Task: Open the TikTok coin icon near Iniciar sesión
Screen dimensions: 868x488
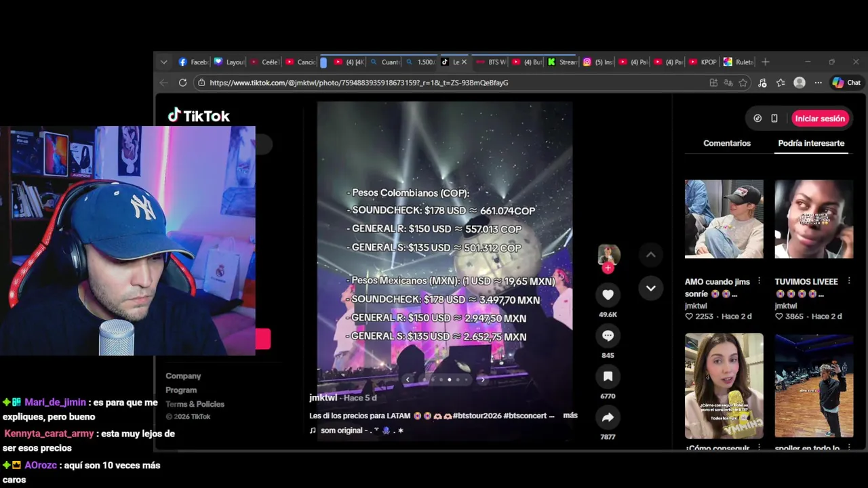Action: click(x=757, y=119)
